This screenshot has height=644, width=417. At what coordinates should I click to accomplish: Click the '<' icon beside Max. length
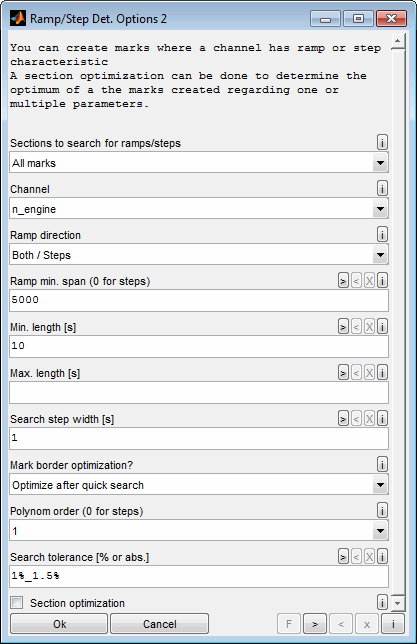click(x=356, y=373)
